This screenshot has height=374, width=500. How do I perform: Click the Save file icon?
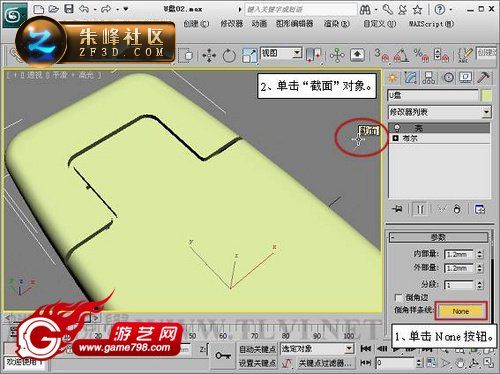69,9
